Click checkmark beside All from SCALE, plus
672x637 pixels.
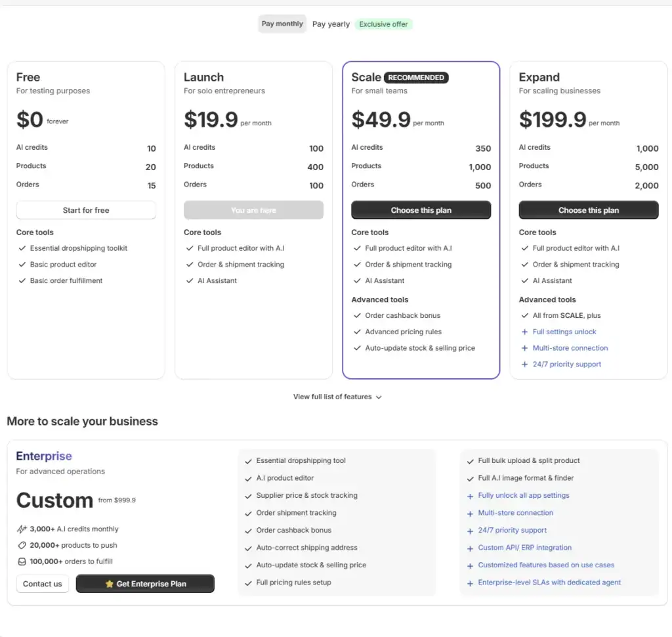coord(524,315)
